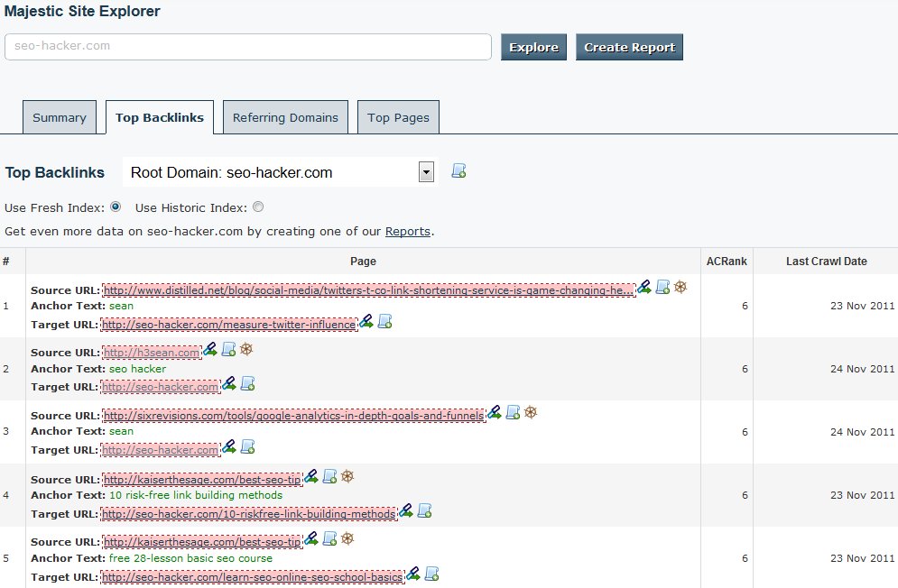Select the Use Fresh Index radio button
The image size is (898, 588).
(x=116, y=207)
